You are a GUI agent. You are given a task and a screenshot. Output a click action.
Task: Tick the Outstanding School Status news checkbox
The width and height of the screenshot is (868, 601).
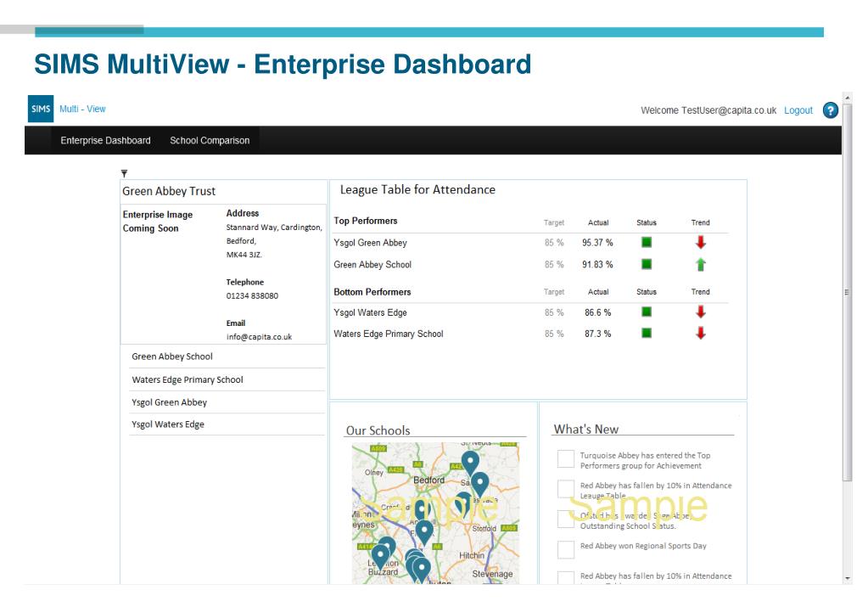pos(566,519)
